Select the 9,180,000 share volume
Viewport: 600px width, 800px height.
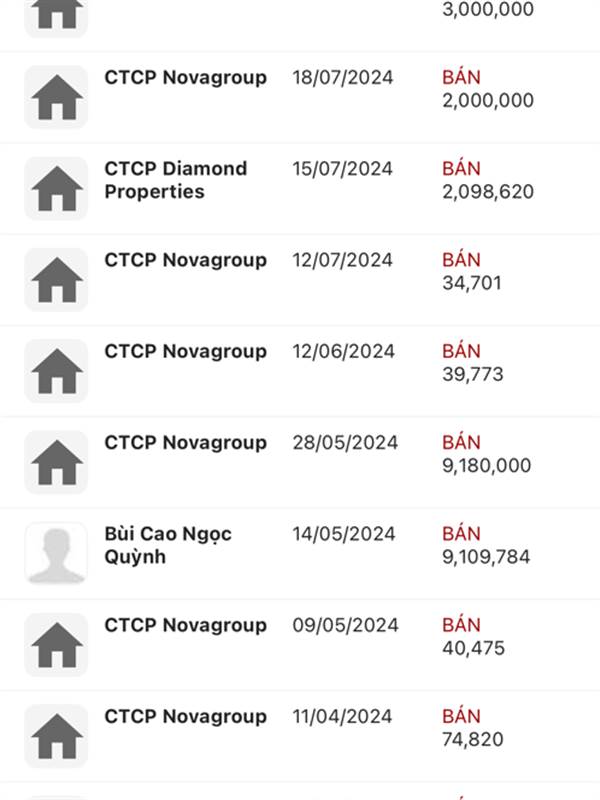click(487, 466)
